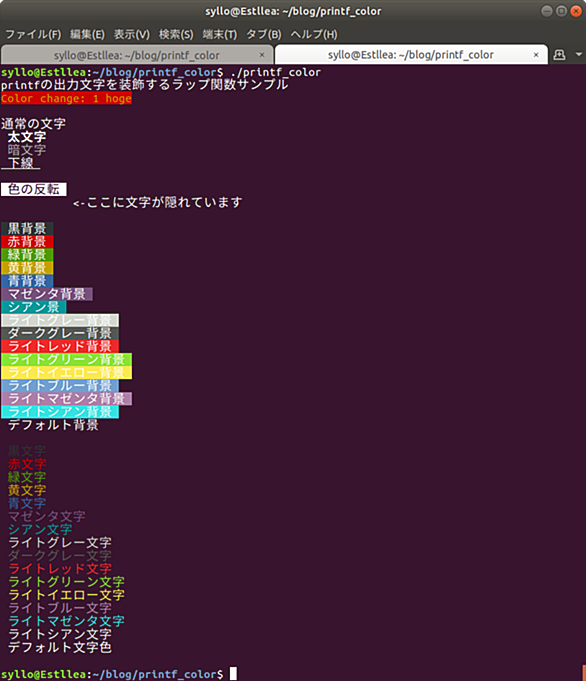Click the ライトレッド背景 line
Viewport: 586px width, 681px height.
pos(60,347)
